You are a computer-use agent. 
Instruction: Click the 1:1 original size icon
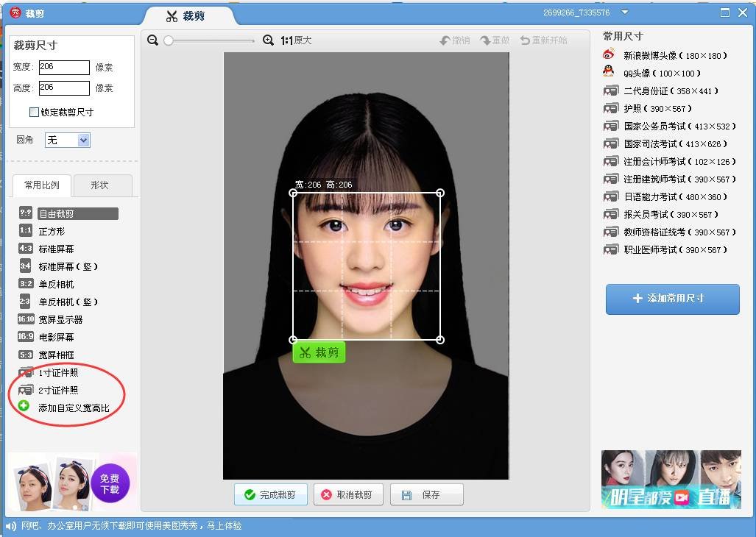point(286,40)
